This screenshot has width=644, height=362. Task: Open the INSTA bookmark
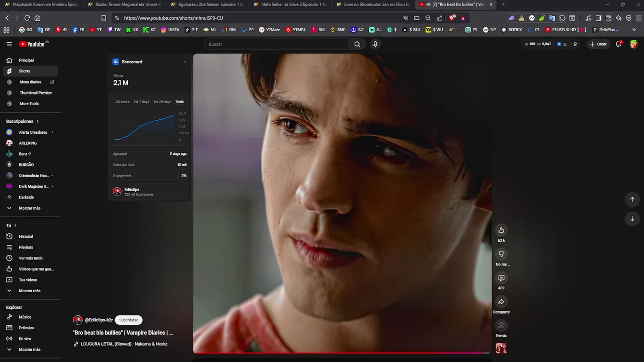coord(170,30)
